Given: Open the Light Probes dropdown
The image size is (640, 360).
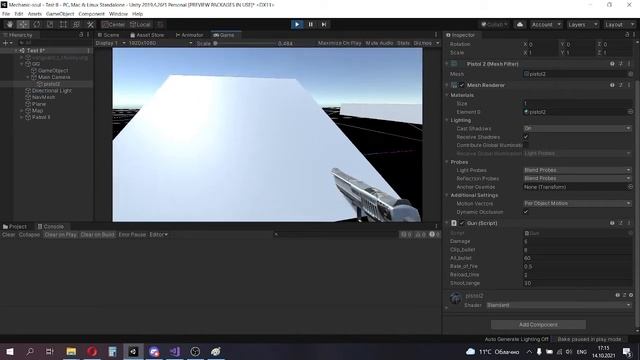Looking at the screenshot, I should coord(578,170).
